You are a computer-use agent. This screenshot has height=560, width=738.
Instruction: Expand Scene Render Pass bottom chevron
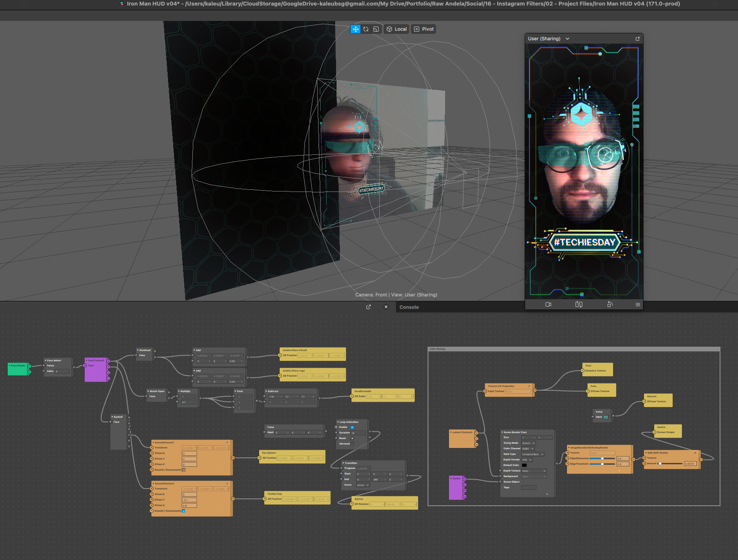[x=547, y=494]
